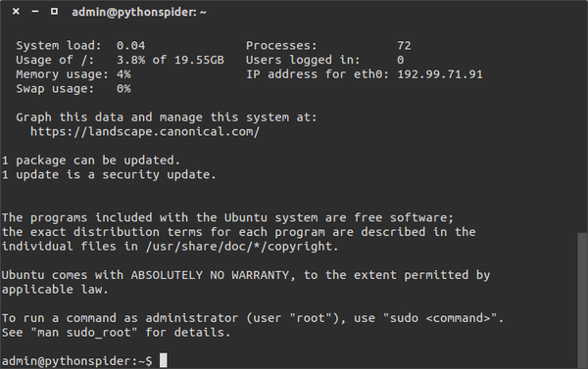Click the "sudo <command>" text
Viewport: 588px width, 369px height.
pyautogui.click(x=441, y=318)
